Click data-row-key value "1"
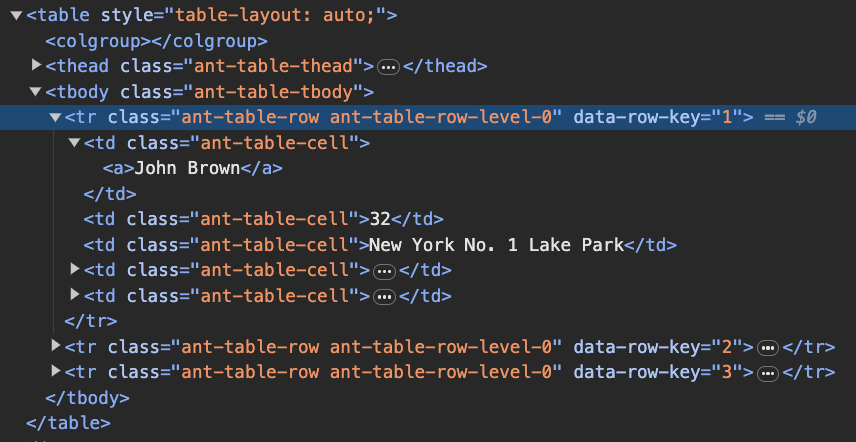 click(727, 117)
